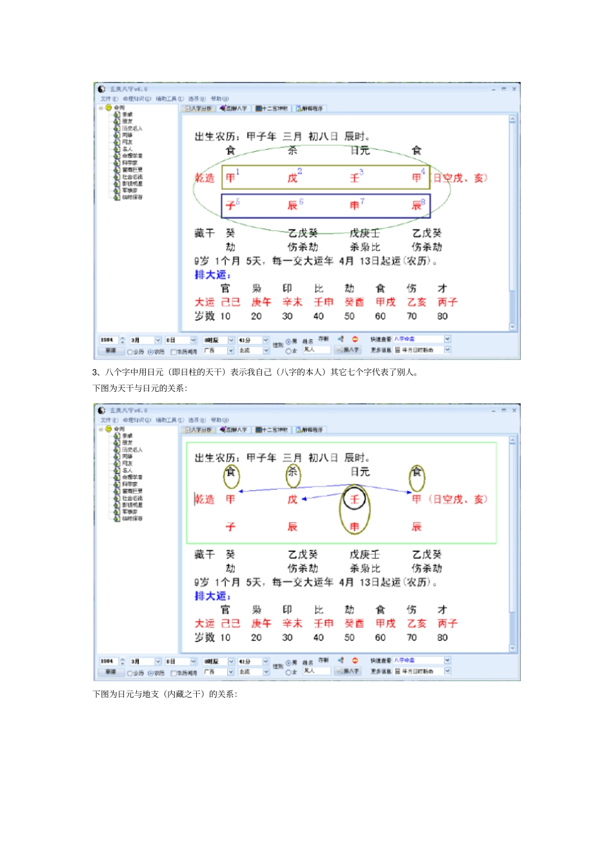
Task: Click 排八字 button in lower window
Action: click(x=348, y=671)
